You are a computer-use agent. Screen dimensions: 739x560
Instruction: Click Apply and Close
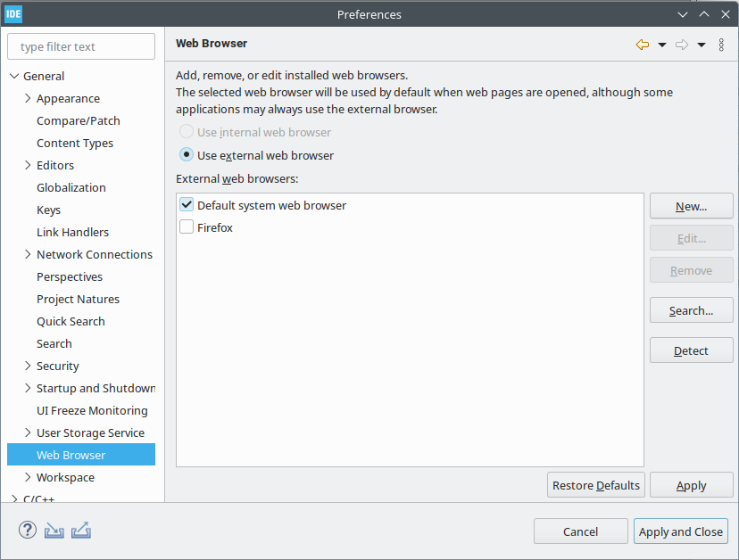tap(681, 531)
